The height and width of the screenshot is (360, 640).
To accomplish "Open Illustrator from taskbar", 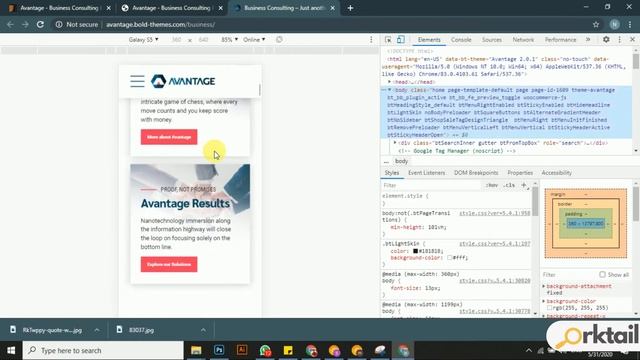I will click(x=242, y=350).
